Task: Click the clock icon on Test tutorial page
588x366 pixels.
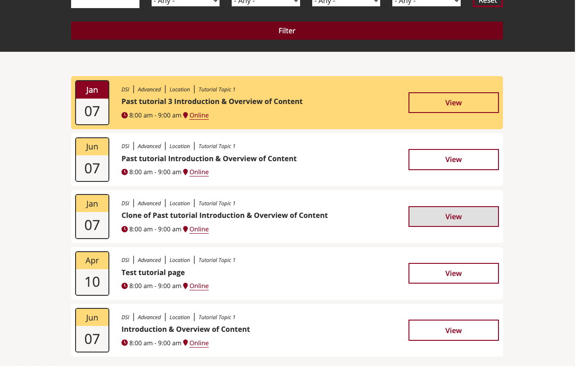Action: (125, 286)
